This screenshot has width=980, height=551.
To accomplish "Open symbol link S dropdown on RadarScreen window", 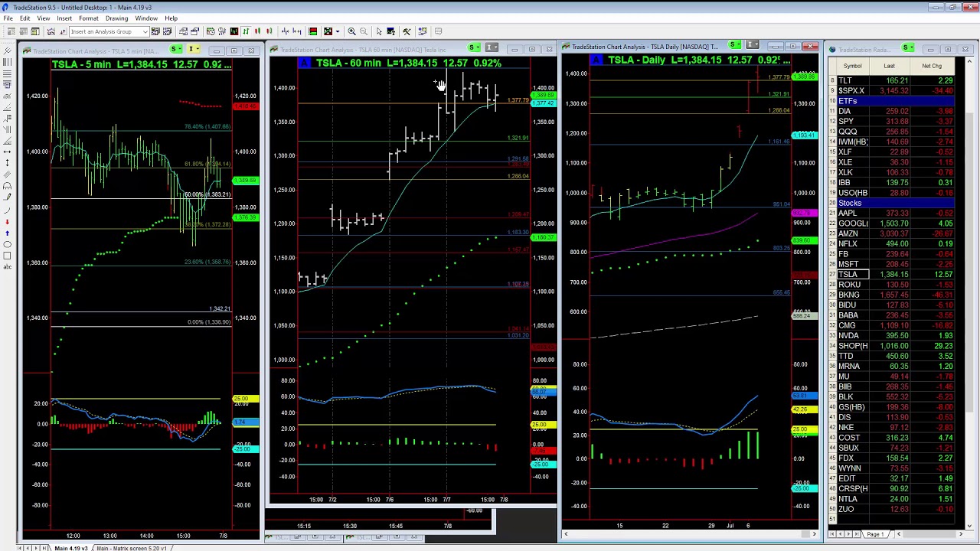I will (x=910, y=48).
